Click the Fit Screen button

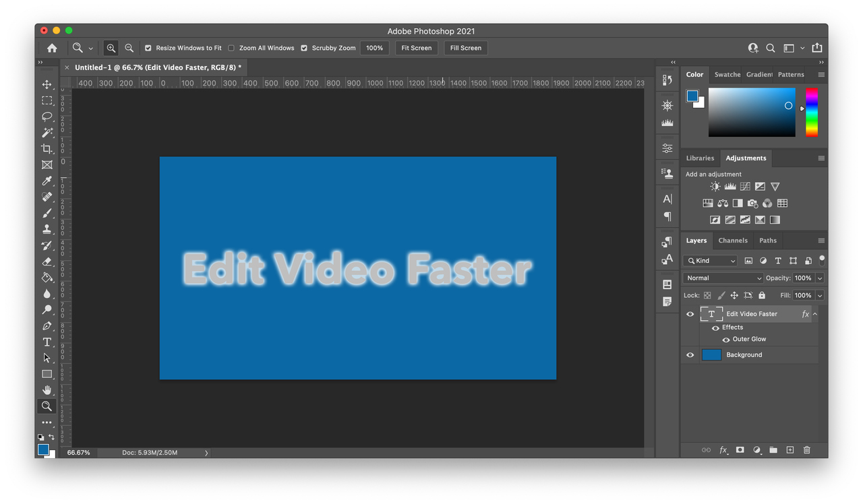tap(416, 48)
